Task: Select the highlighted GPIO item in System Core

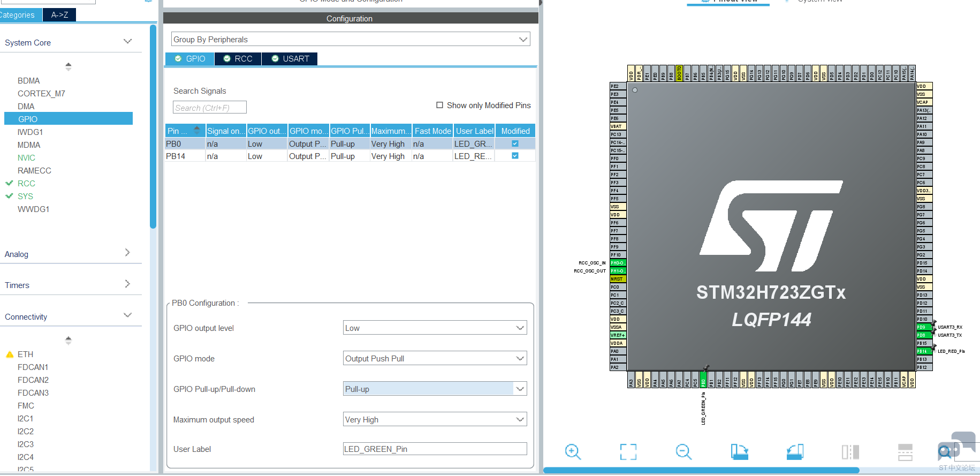Action: [69, 119]
